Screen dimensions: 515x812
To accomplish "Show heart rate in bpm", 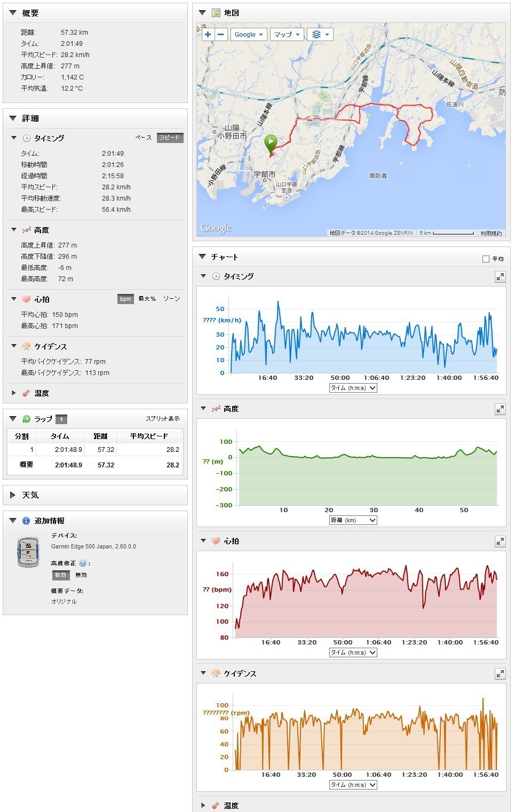I will [125, 299].
